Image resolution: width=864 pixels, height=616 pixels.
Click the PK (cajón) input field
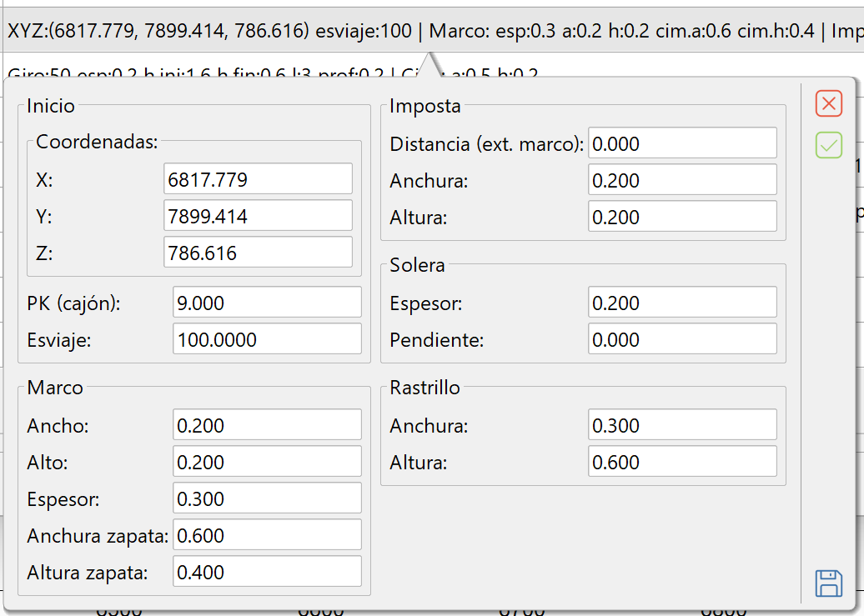coord(267,303)
